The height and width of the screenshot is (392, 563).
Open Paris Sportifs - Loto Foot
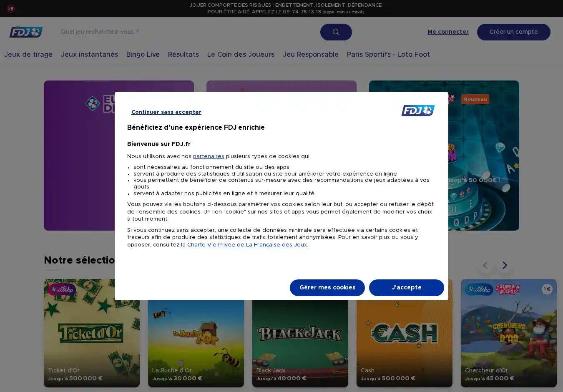388,55
